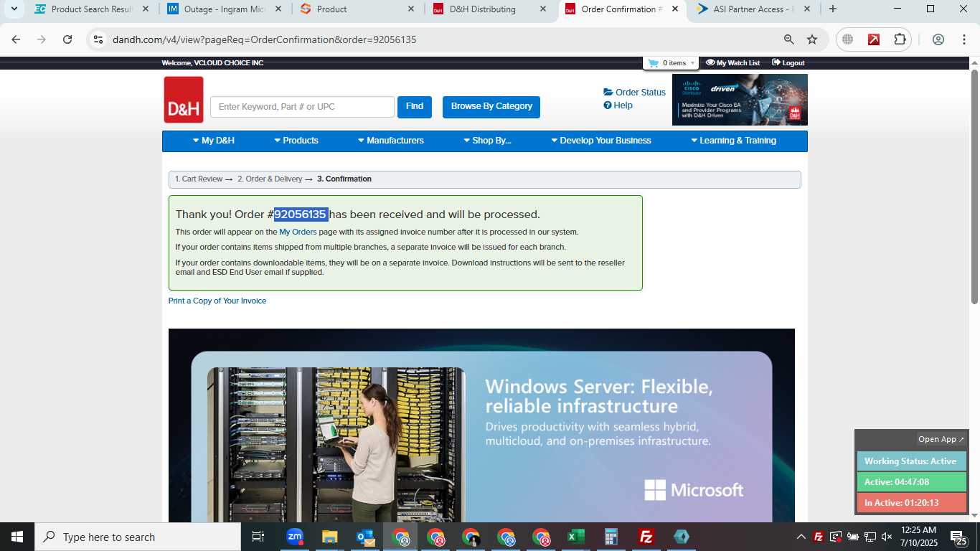This screenshot has width=980, height=551.
Task: Reload the current page
Action: pos(67,39)
